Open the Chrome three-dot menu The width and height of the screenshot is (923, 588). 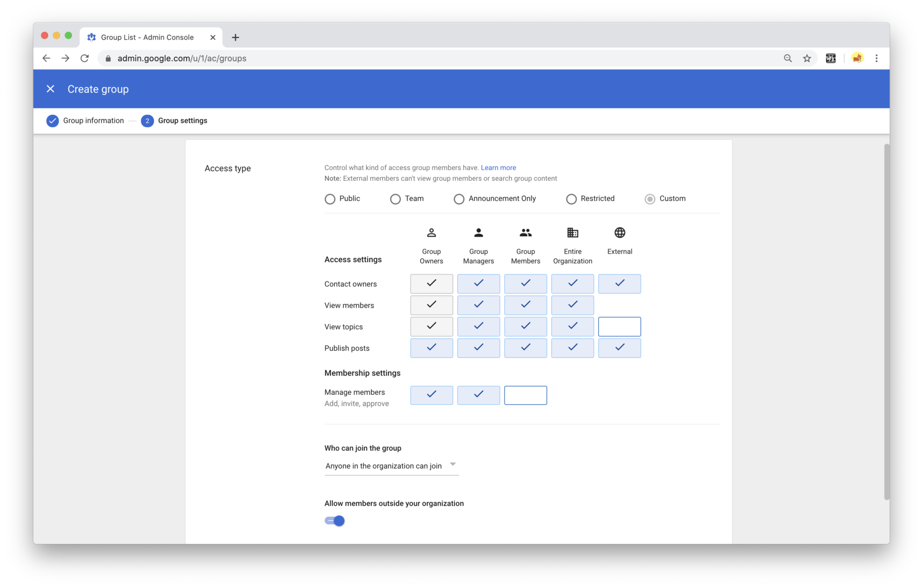(876, 58)
